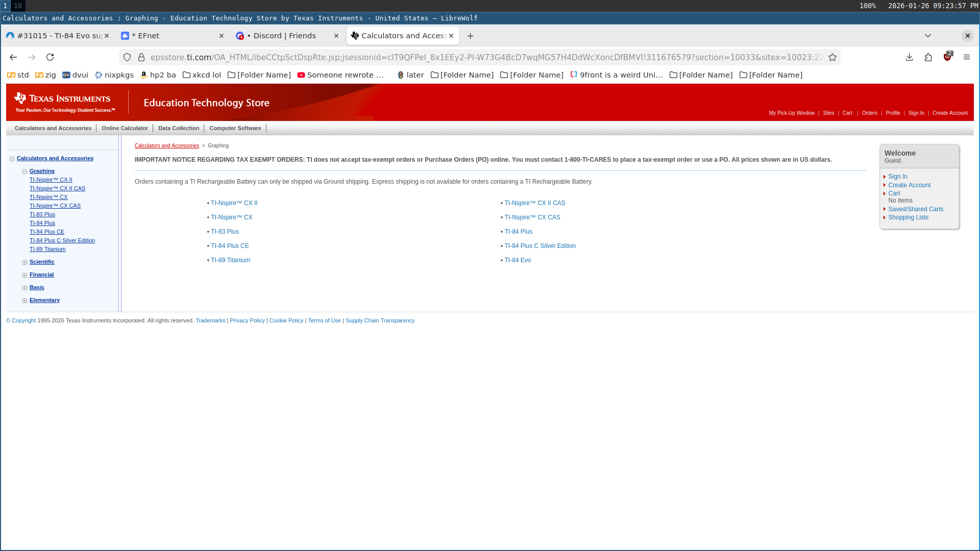Viewport: 980px width, 551px height.
Task: Click the browser reload icon
Action: pyautogui.click(x=50, y=57)
